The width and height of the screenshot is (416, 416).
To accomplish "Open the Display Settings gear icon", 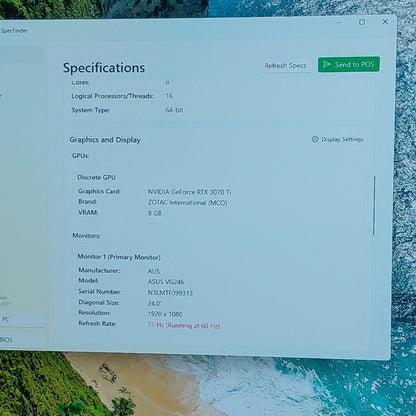I will click(x=315, y=139).
